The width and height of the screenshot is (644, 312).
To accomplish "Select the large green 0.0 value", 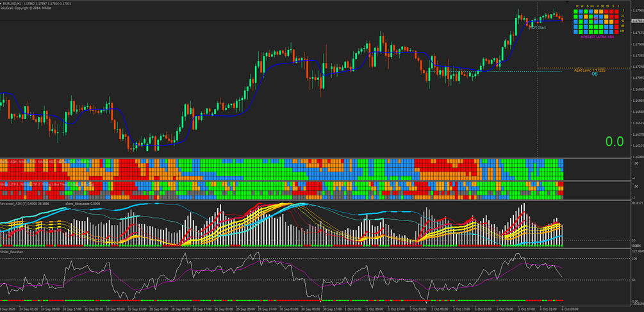I will pyautogui.click(x=615, y=142).
